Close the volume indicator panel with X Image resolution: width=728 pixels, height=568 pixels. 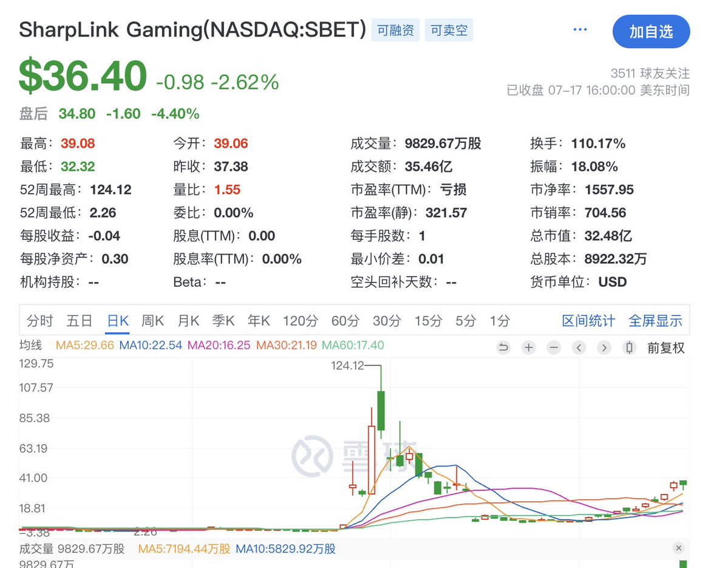click(x=678, y=548)
